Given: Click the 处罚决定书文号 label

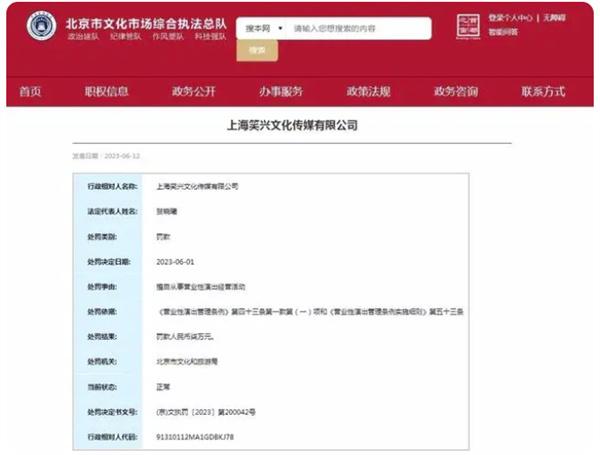Looking at the screenshot, I should 112,412.
